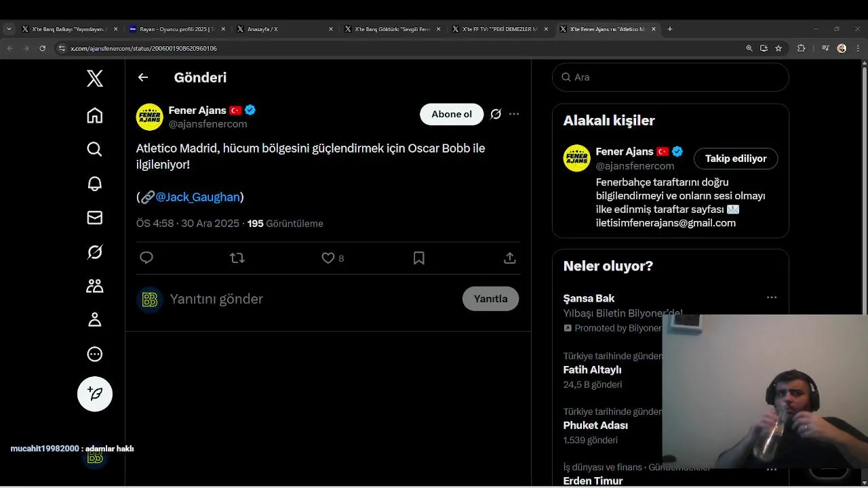Go back with the arrow beside Gönderi
868x488 pixels.
pyautogui.click(x=143, y=77)
